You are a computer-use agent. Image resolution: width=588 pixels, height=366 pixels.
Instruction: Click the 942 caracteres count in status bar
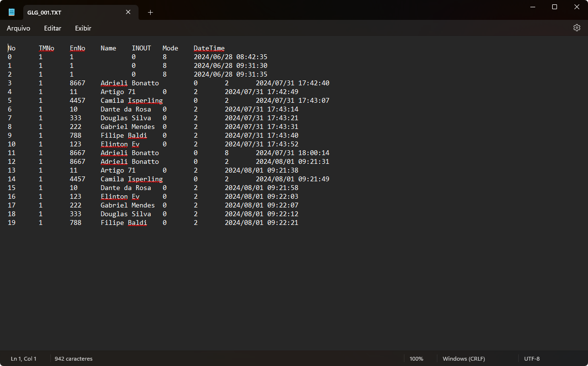click(74, 359)
